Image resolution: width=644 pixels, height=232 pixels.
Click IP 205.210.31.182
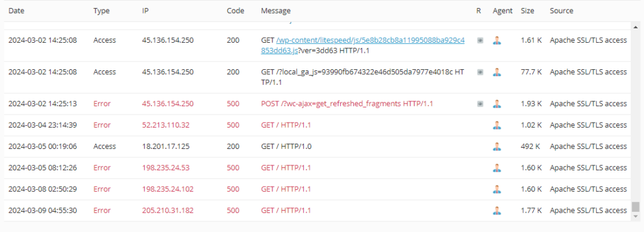pos(167,211)
